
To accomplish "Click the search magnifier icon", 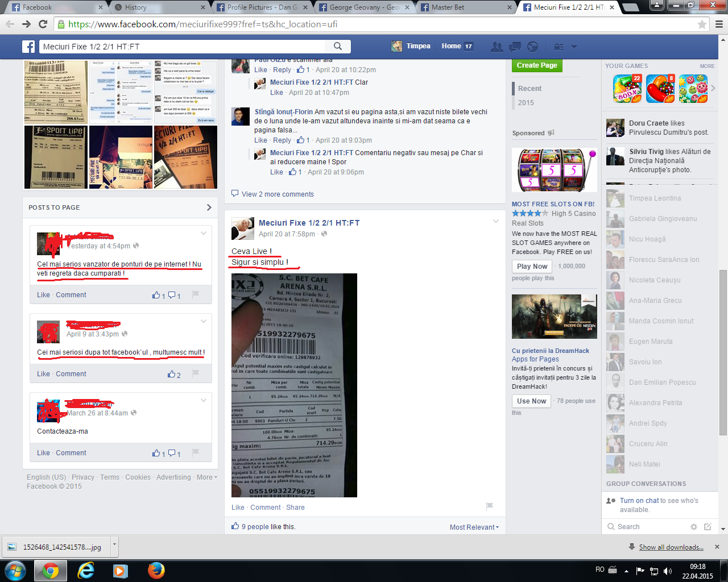I will pyautogui.click(x=338, y=47).
